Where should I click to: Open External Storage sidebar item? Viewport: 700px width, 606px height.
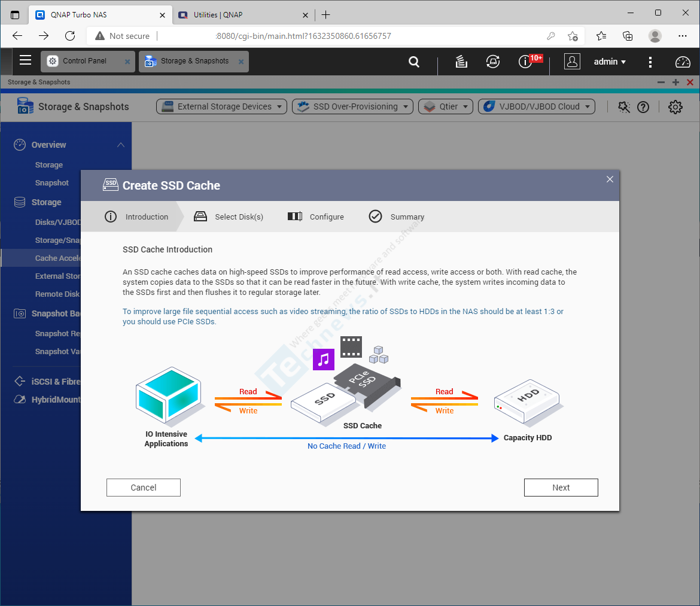pos(57,276)
